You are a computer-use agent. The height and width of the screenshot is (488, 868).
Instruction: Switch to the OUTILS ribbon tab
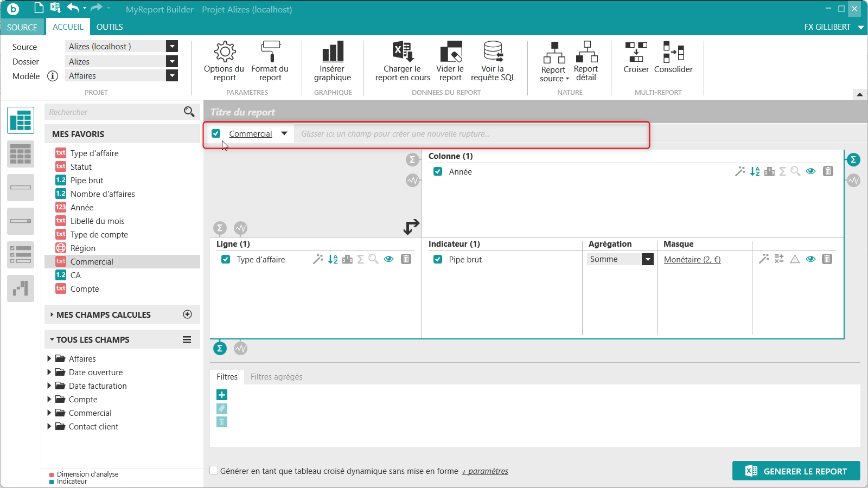coord(110,27)
